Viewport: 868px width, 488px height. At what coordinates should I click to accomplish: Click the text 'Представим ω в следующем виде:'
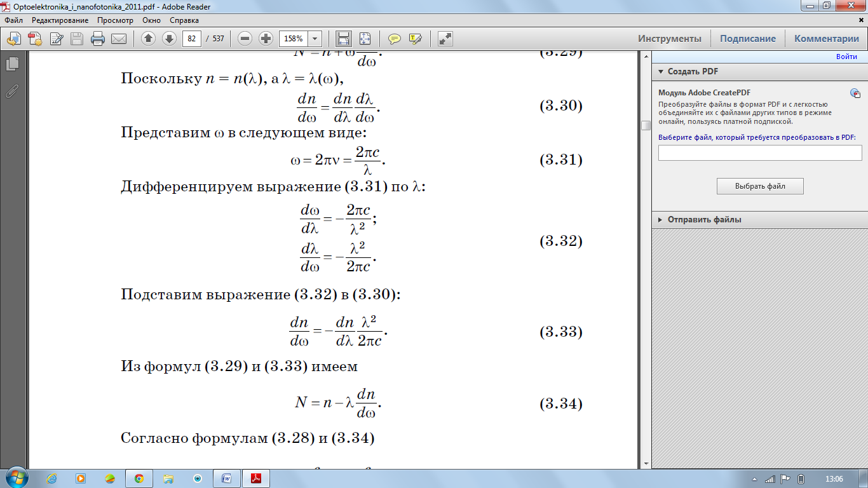click(243, 133)
